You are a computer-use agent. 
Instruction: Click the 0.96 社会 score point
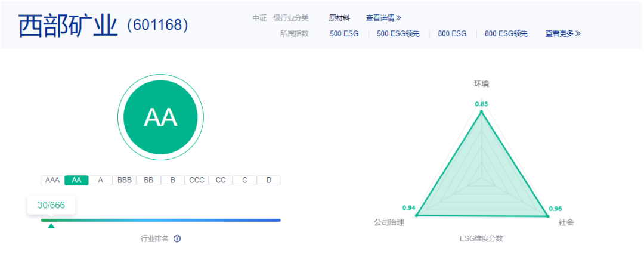(x=547, y=215)
